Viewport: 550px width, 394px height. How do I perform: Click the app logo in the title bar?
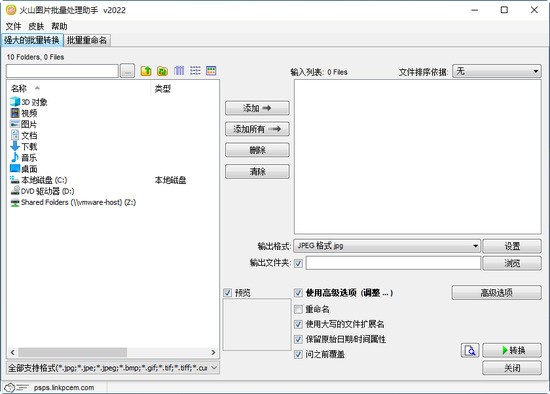[x=11, y=10]
